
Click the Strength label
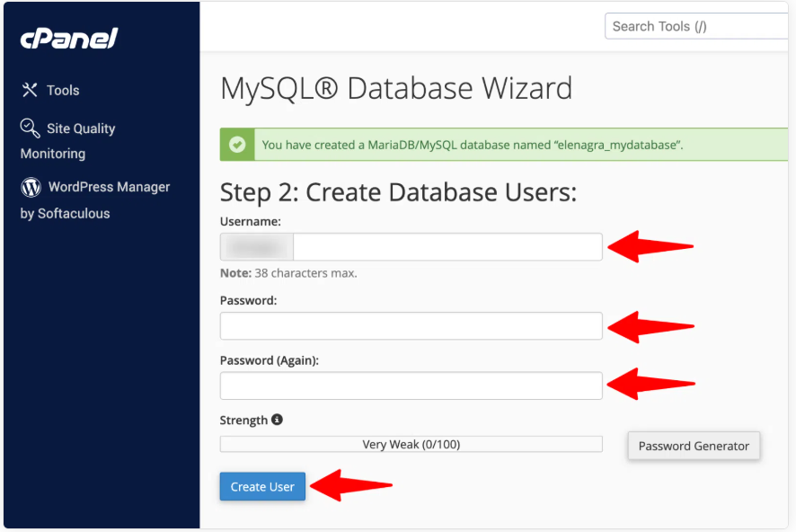coord(243,421)
